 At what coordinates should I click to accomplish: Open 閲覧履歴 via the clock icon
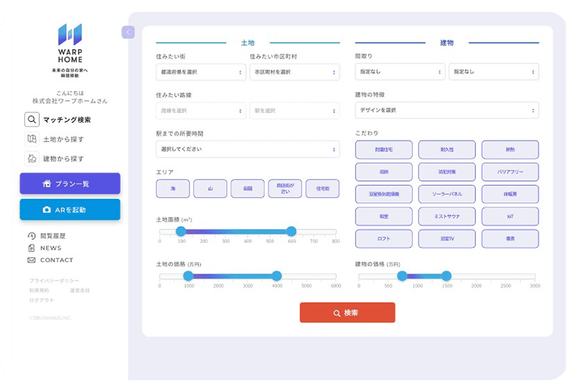(31, 236)
